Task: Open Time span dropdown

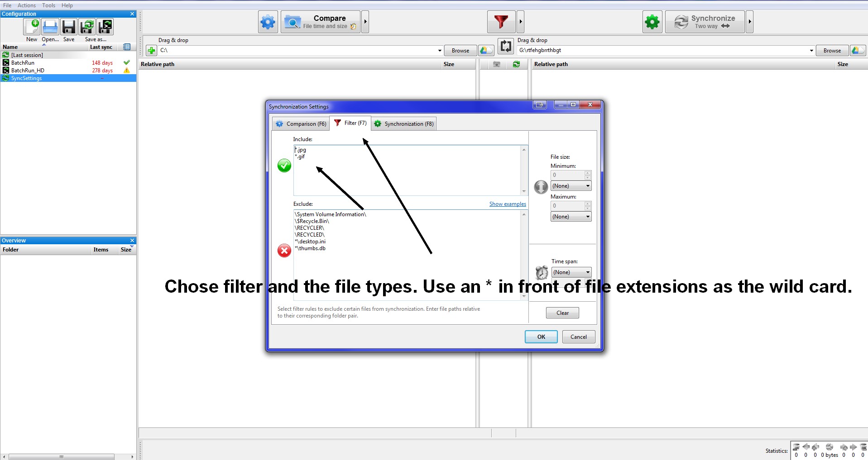Action: pos(571,272)
